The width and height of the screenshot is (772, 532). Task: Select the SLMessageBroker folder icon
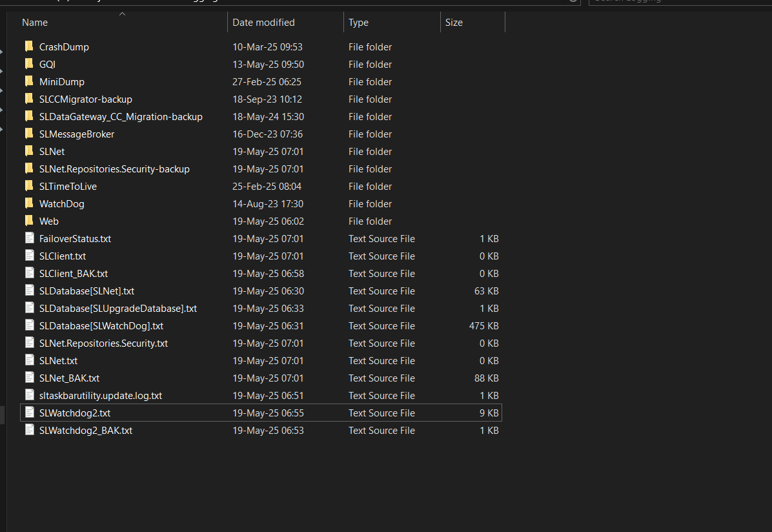[29, 134]
